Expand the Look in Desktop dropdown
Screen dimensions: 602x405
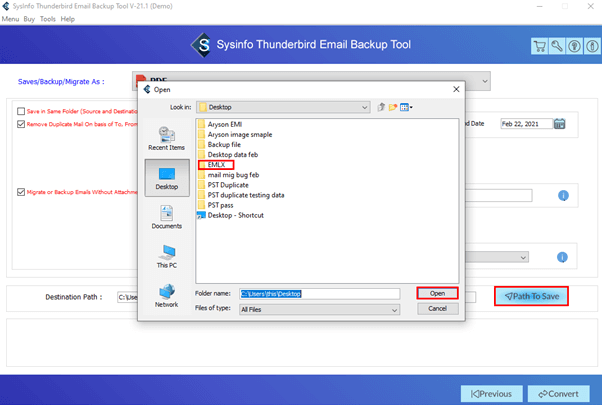283,107
